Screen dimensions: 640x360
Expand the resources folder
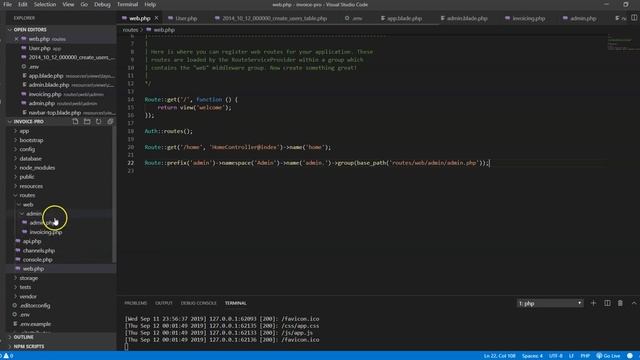pos(31,186)
